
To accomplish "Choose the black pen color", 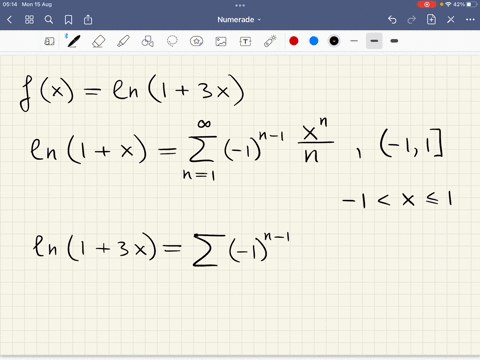I will [x=334, y=41].
